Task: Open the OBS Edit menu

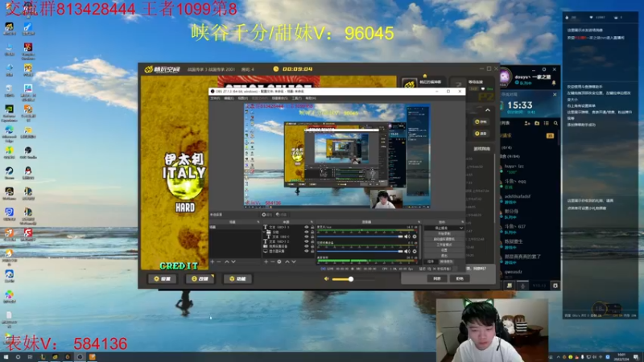Action: tap(229, 98)
